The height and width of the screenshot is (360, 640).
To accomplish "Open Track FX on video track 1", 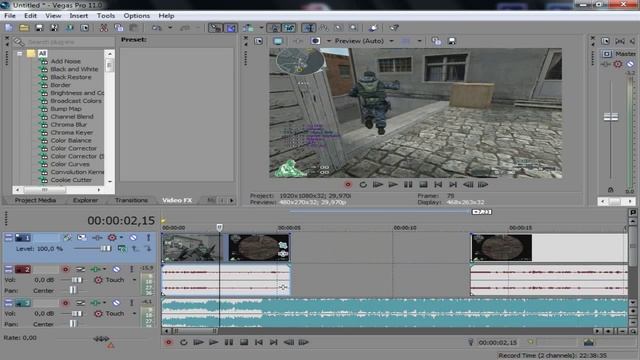I will (x=97, y=237).
